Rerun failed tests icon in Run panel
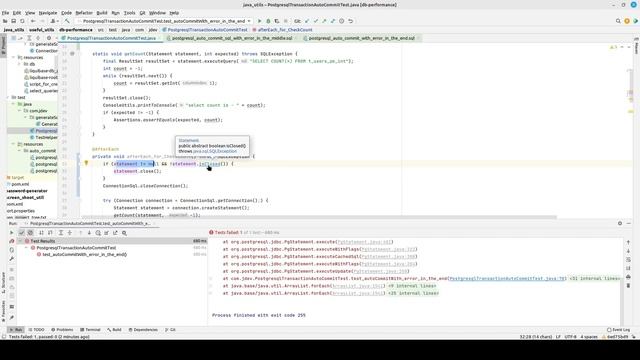 point(11,241)
